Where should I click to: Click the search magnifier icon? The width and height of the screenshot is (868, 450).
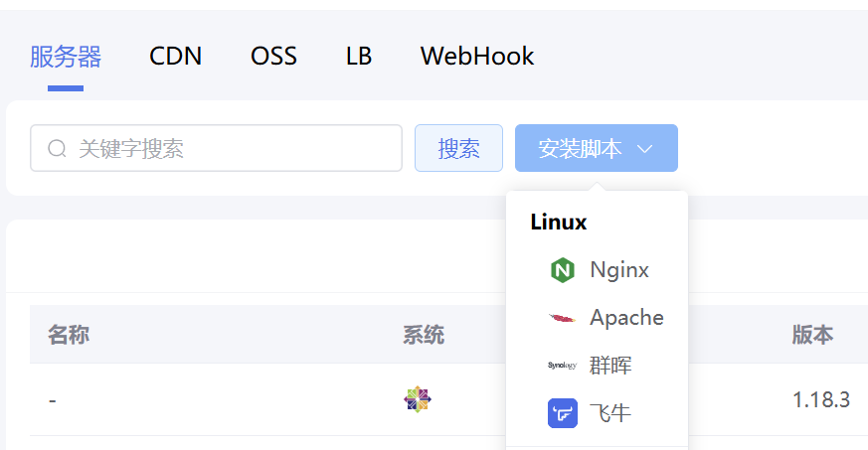tap(57, 149)
